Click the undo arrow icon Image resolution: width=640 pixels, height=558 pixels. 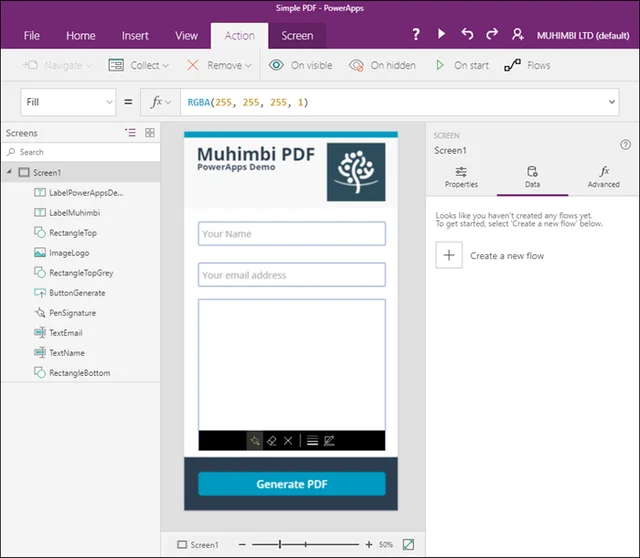467,34
